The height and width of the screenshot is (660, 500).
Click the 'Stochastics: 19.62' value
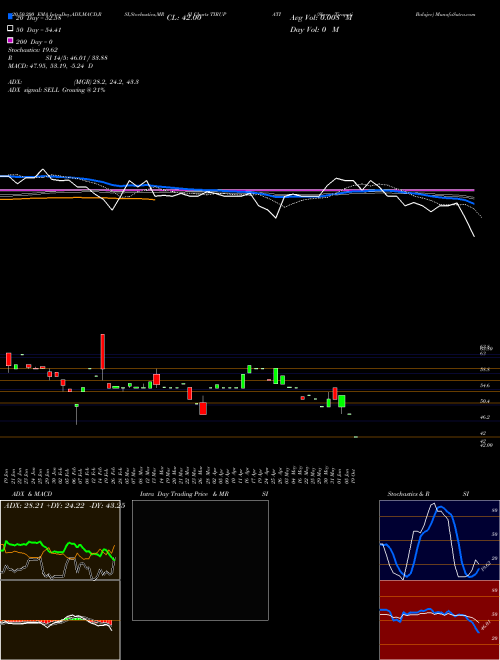[33, 50]
